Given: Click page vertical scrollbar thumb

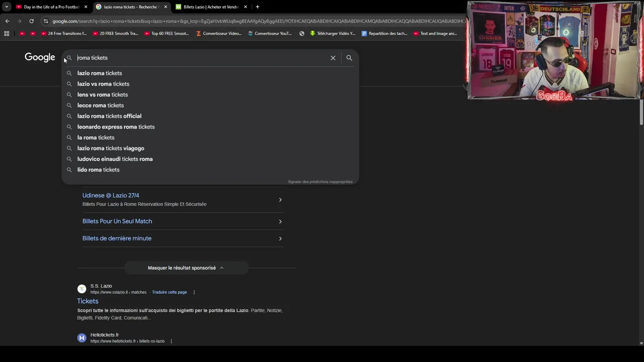Looking at the screenshot, I should point(641,112).
